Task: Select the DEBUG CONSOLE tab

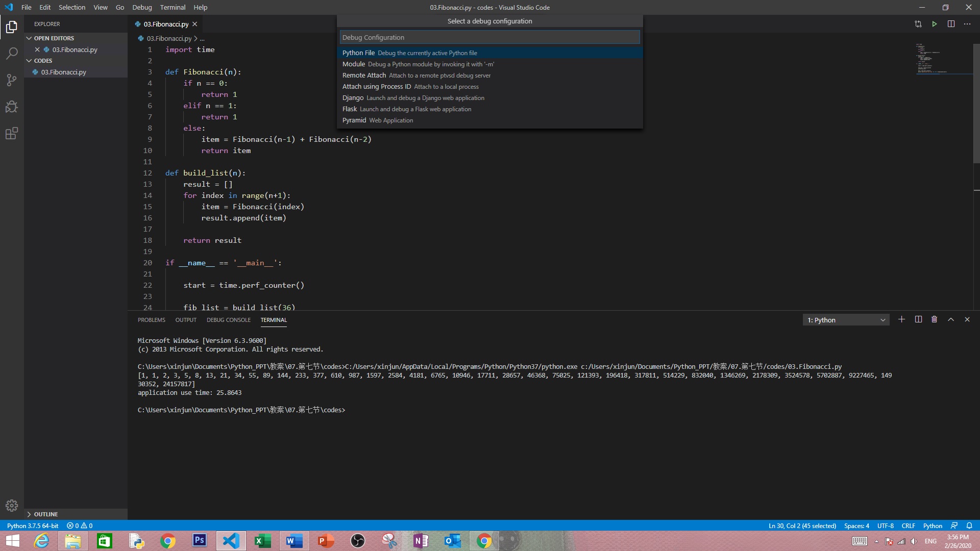Action: pyautogui.click(x=228, y=319)
